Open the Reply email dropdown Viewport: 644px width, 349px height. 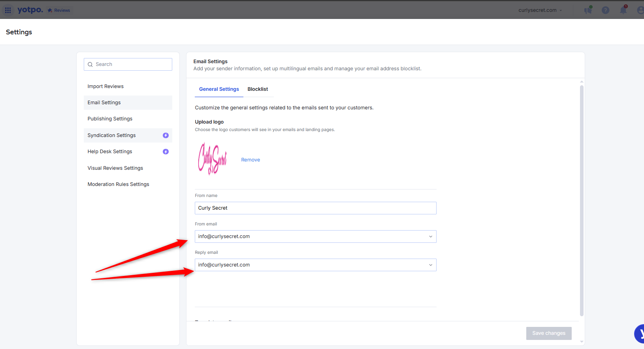316,265
